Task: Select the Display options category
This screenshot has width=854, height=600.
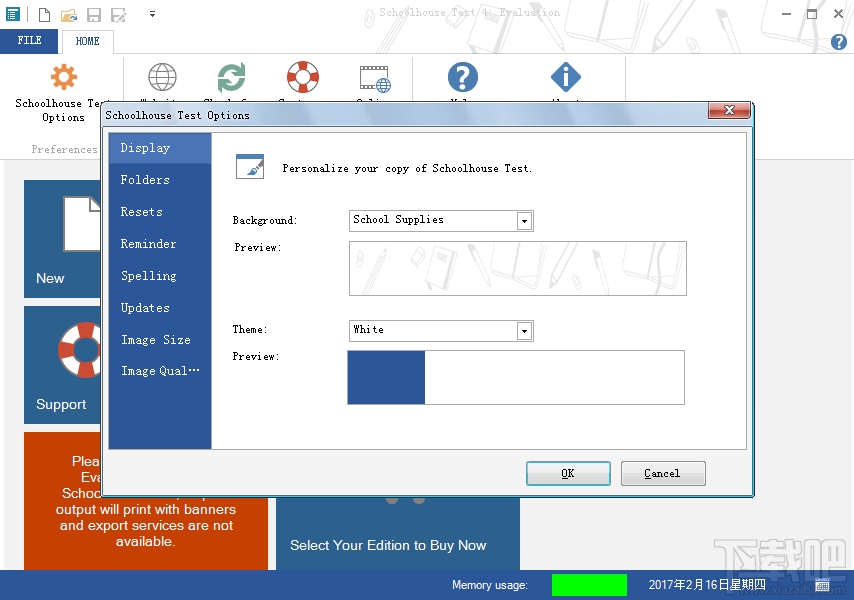Action: coord(160,148)
